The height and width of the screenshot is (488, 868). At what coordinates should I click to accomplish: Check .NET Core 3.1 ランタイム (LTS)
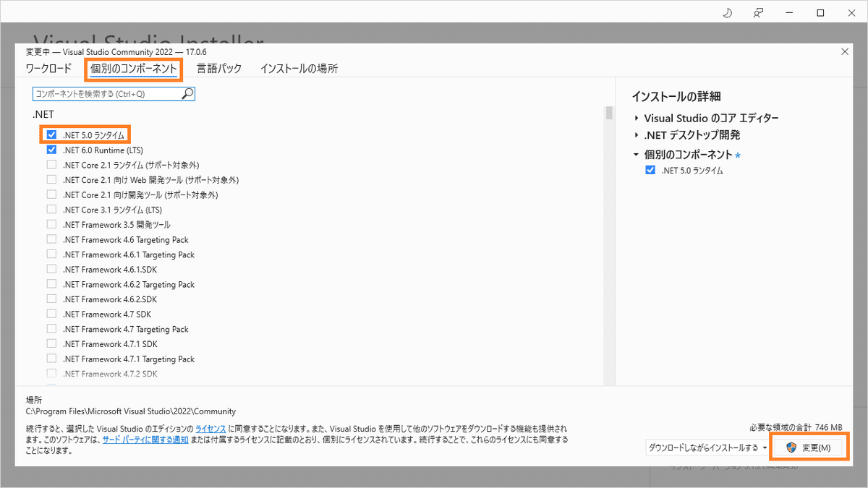point(51,210)
